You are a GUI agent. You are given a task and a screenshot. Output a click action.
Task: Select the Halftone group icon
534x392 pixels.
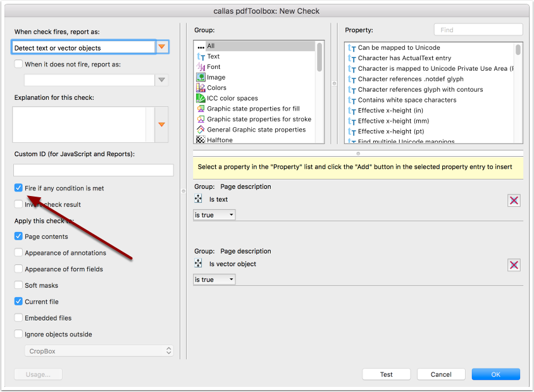tap(201, 140)
